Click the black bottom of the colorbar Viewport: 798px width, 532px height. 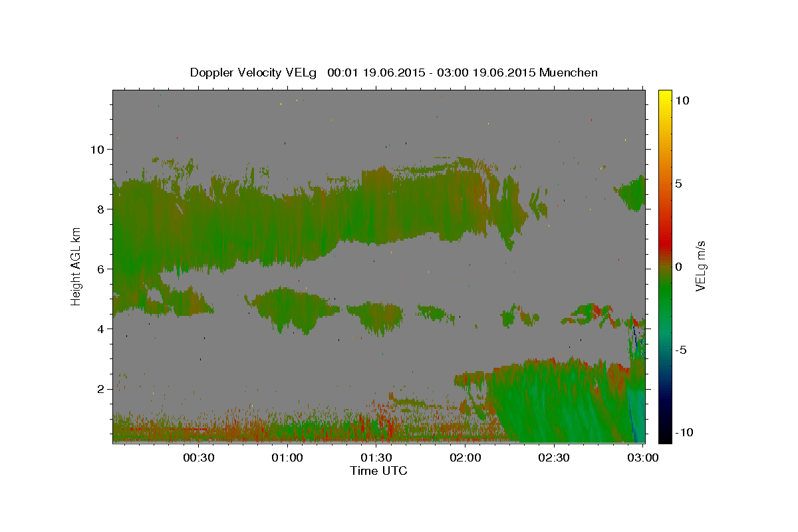point(664,436)
